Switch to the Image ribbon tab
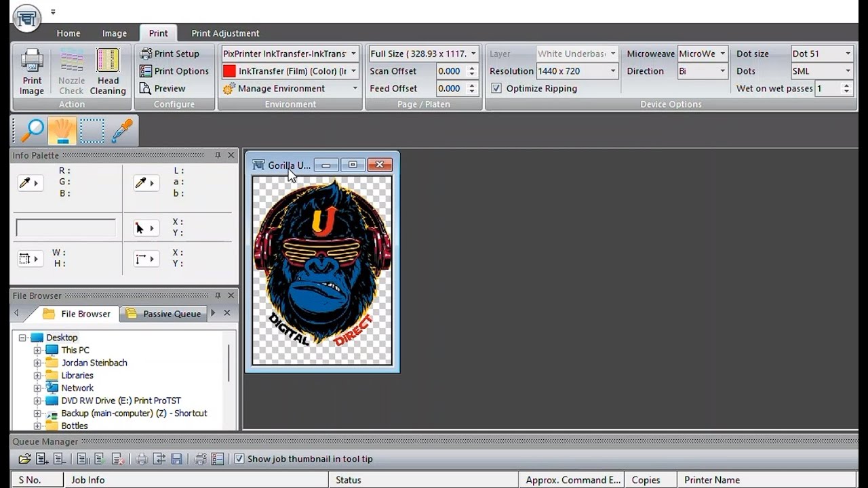Screen dimensions: 868x488 click(x=115, y=33)
